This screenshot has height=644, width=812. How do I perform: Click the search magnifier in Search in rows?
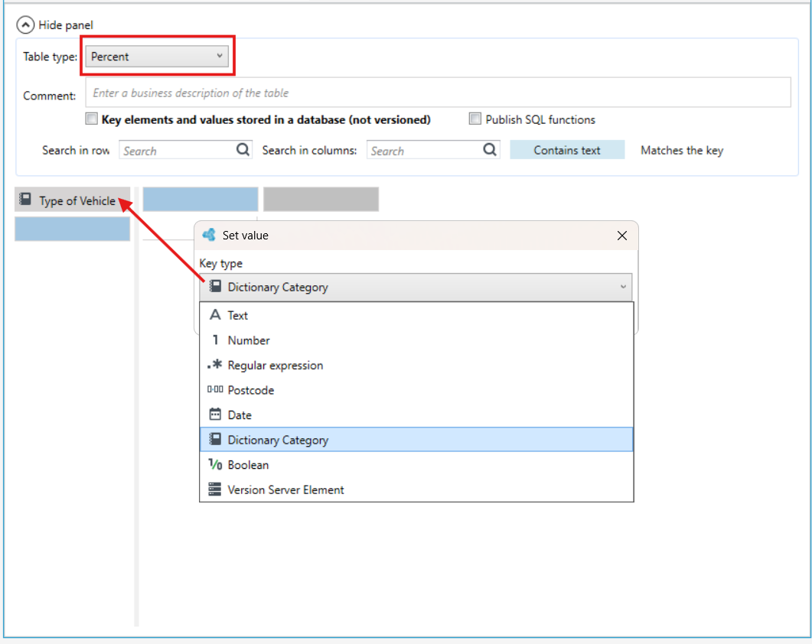[243, 150]
